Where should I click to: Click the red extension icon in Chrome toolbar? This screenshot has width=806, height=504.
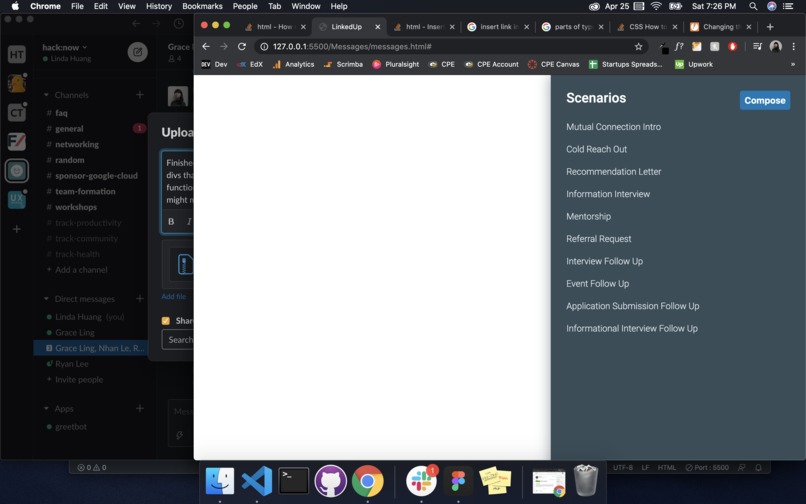[732, 46]
